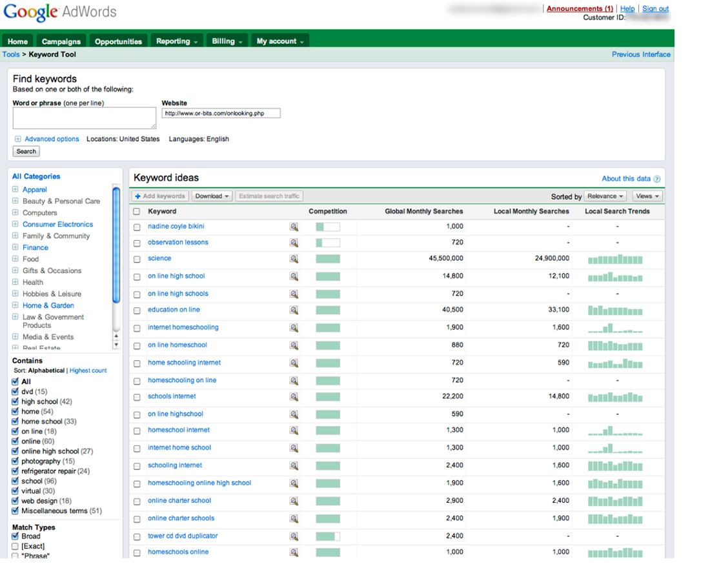Screen dimensions: 710x588
Task: Click magnifier icon for online charter schools
Action: [294, 519]
